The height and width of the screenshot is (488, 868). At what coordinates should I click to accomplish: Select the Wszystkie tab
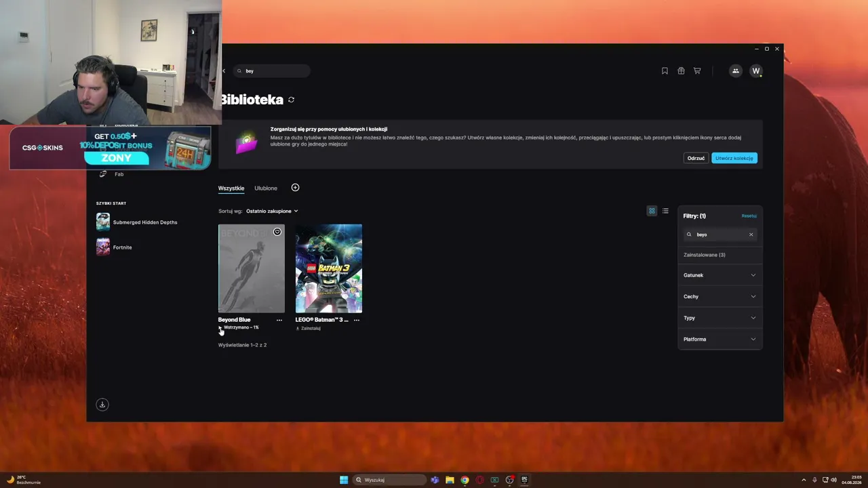click(x=231, y=188)
